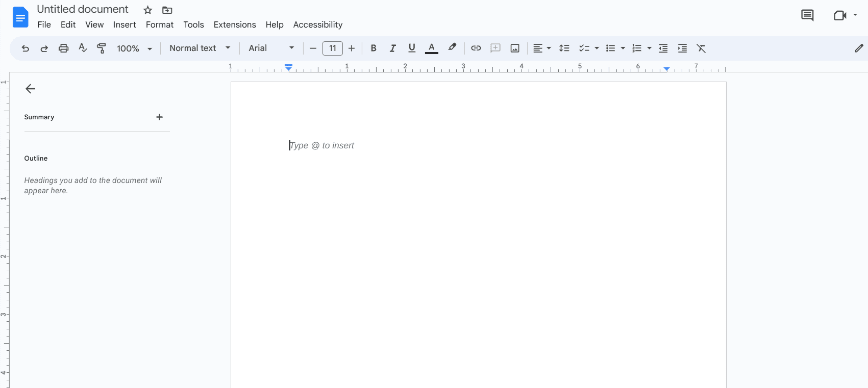Screen dimensions: 868x388
Task: Open comment history icon
Action: tap(807, 15)
